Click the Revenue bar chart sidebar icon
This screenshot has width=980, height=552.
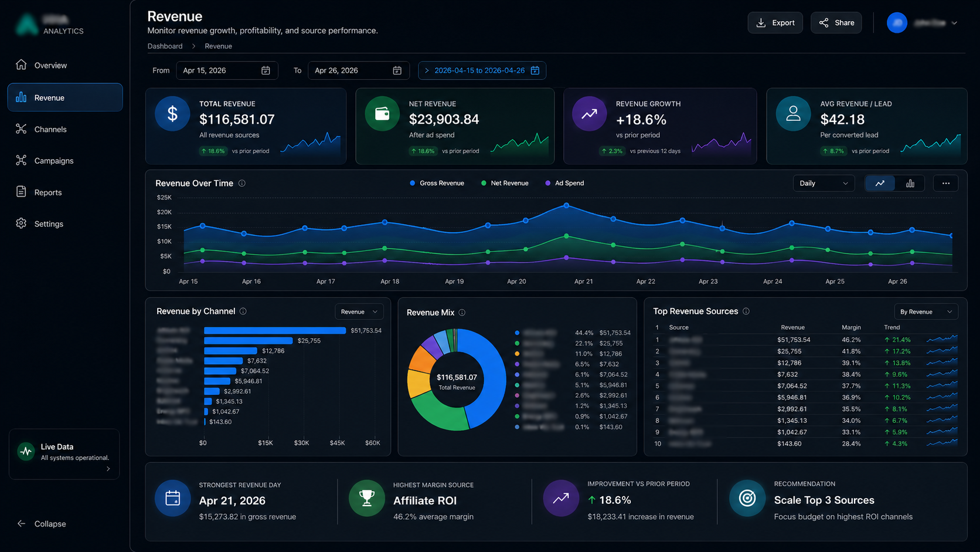21,97
